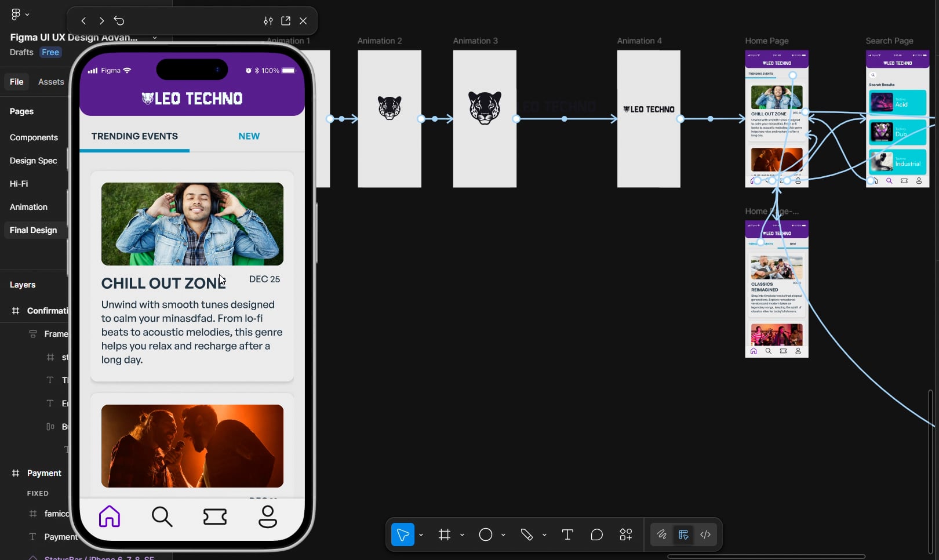Select the Animation 3 frame on canvas
The image size is (939, 560).
point(485,119)
